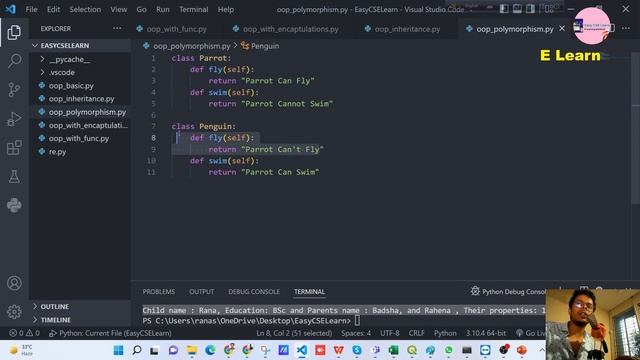
Task: Open the Run menu
Action: [x=162, y=9]
